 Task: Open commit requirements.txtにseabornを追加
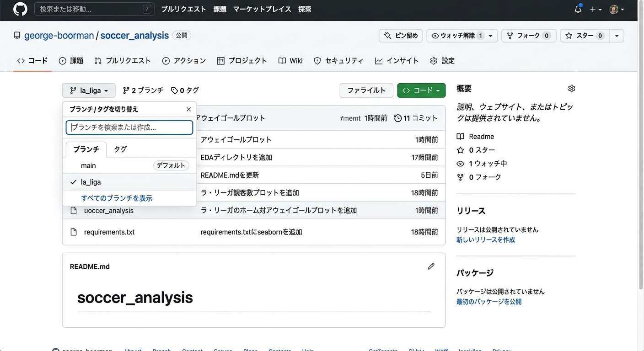coord(251,232)
